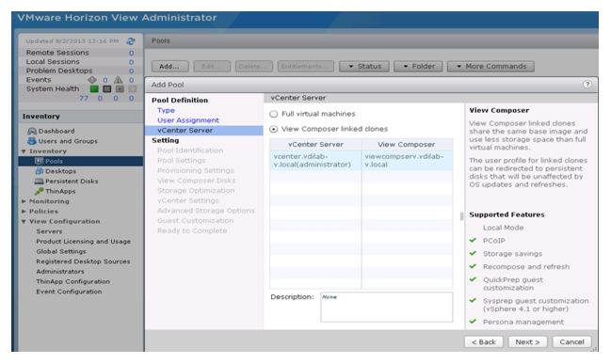Click in the Description text box
The image size is (611, 364).
coord(387,308)
